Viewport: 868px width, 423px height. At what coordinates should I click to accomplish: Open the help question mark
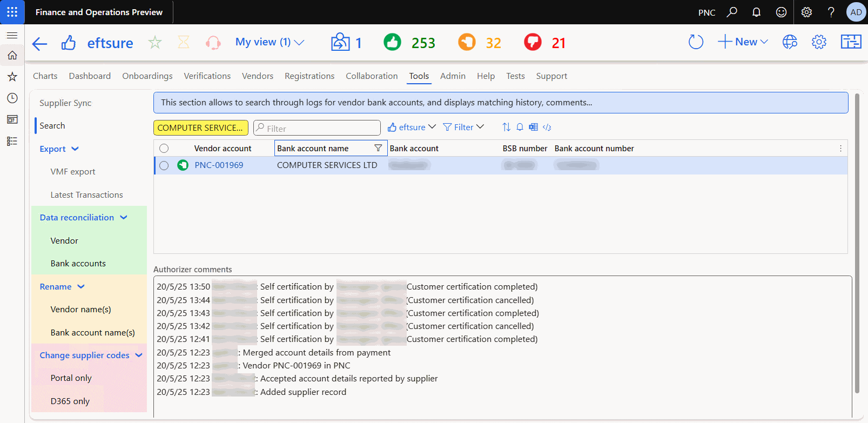click(x=831, y=12)
